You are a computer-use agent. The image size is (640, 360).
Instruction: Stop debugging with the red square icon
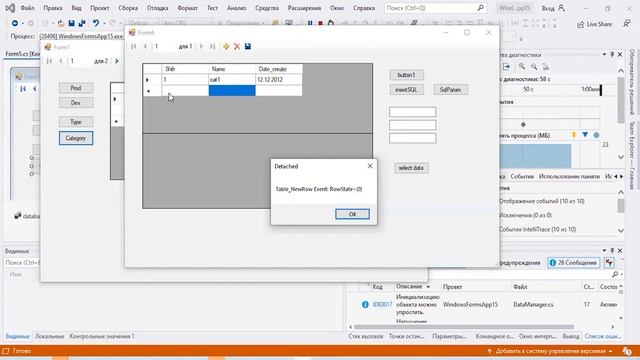click(x=320, y=23)
